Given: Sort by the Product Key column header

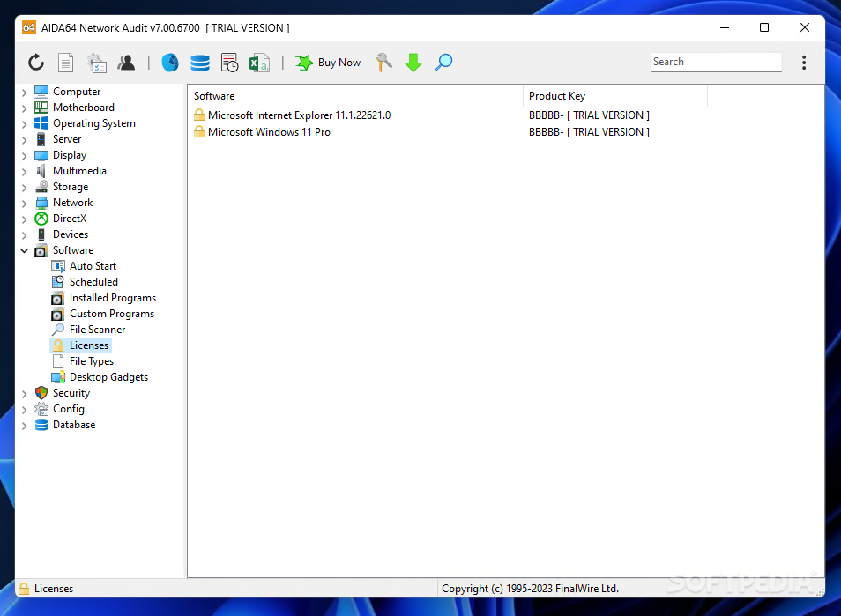Looking at the screenshot, I should click(615, 96).
